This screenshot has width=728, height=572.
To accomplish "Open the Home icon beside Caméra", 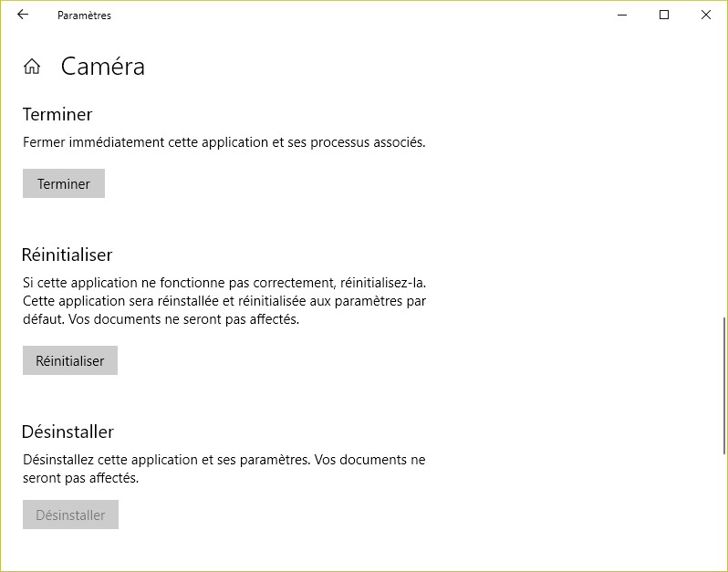I will pyautogui.click(x=32, y=67).
